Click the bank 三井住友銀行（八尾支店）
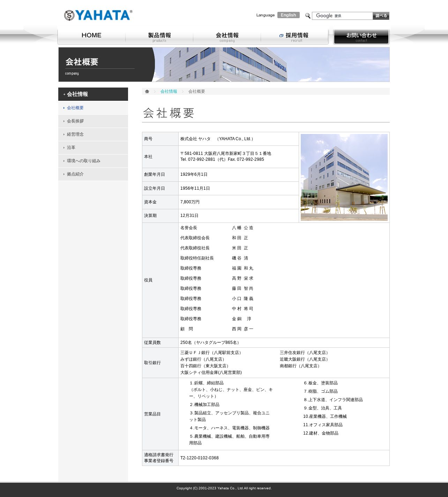 (305, 353)
